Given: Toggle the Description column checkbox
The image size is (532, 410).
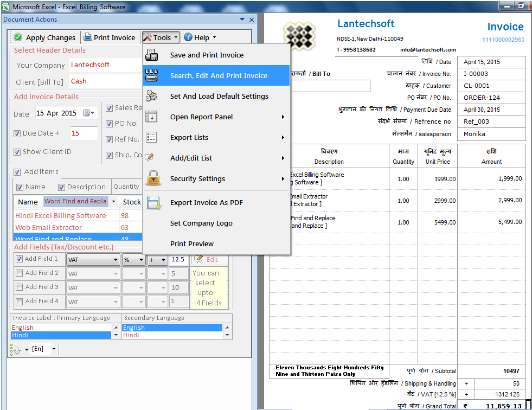Looking at the screenshot, I should tap(61, 187).
